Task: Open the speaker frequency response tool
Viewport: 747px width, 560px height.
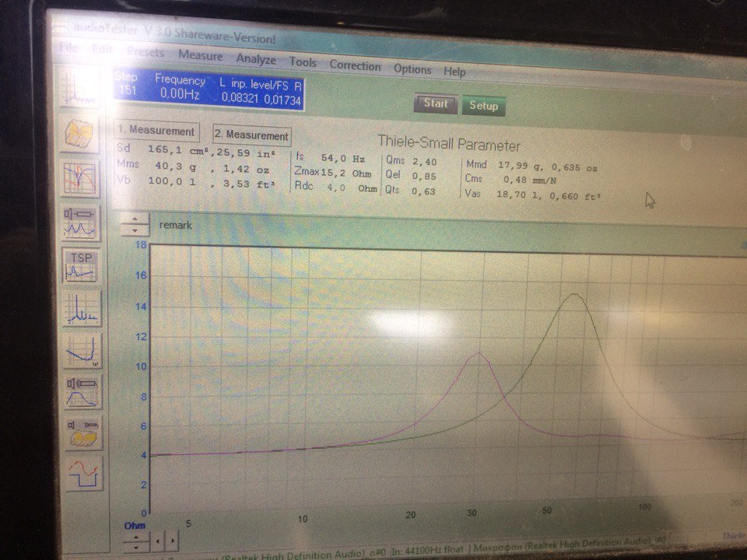Action: point(83,392)
